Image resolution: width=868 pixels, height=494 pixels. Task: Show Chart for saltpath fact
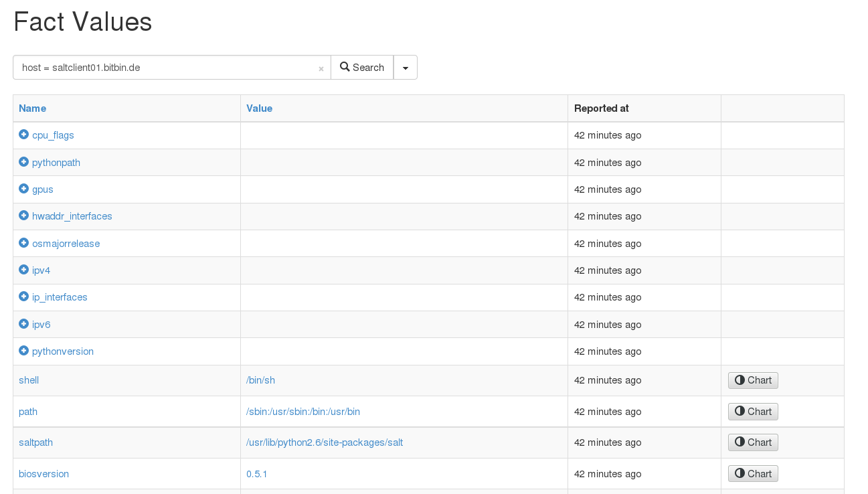(753, 442)
